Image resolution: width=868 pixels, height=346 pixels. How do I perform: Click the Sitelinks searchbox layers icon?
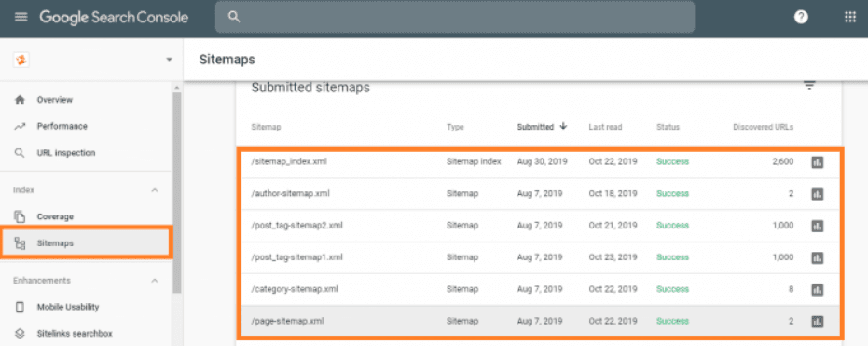[20, 333]
